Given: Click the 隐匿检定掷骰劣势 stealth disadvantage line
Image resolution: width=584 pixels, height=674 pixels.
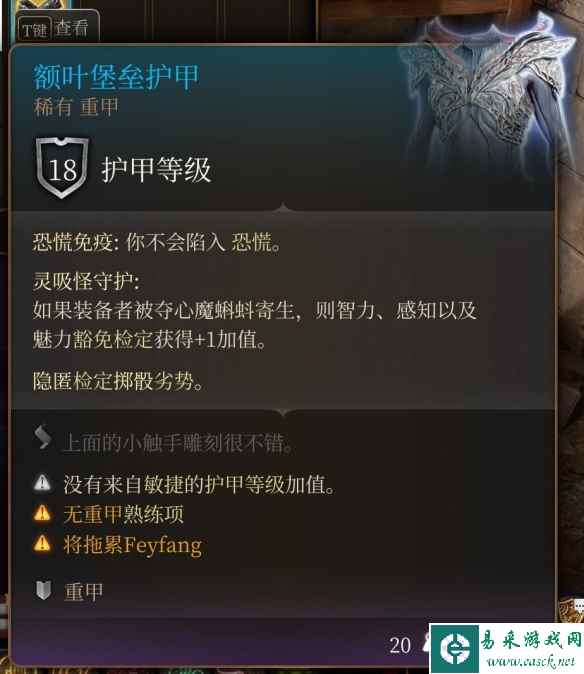Looking at the screenshot, I should click(118, 381).
